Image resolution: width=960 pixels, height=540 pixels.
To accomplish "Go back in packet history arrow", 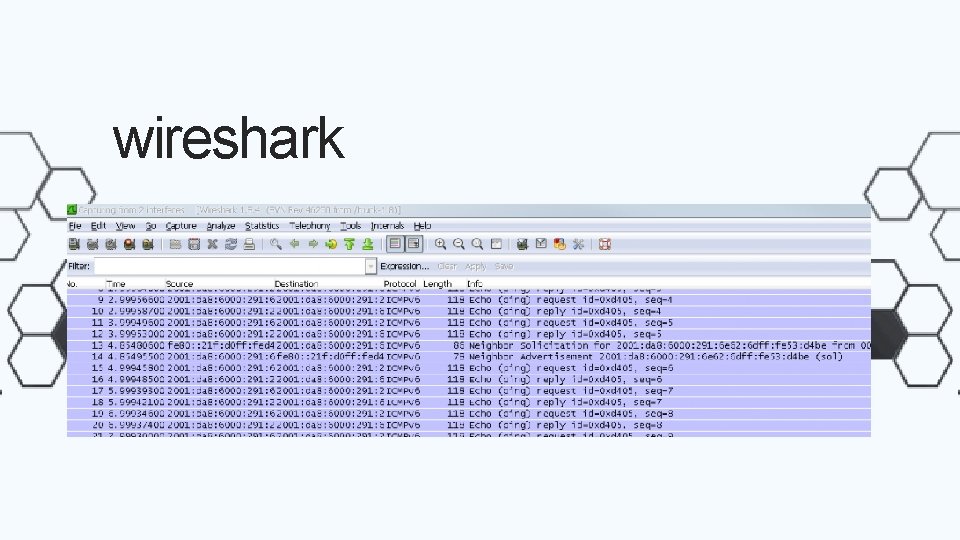I will click(x=294, y=244).
